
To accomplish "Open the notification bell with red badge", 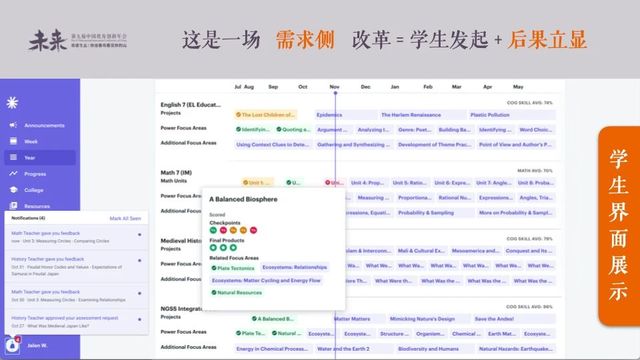I will point(13,346).
